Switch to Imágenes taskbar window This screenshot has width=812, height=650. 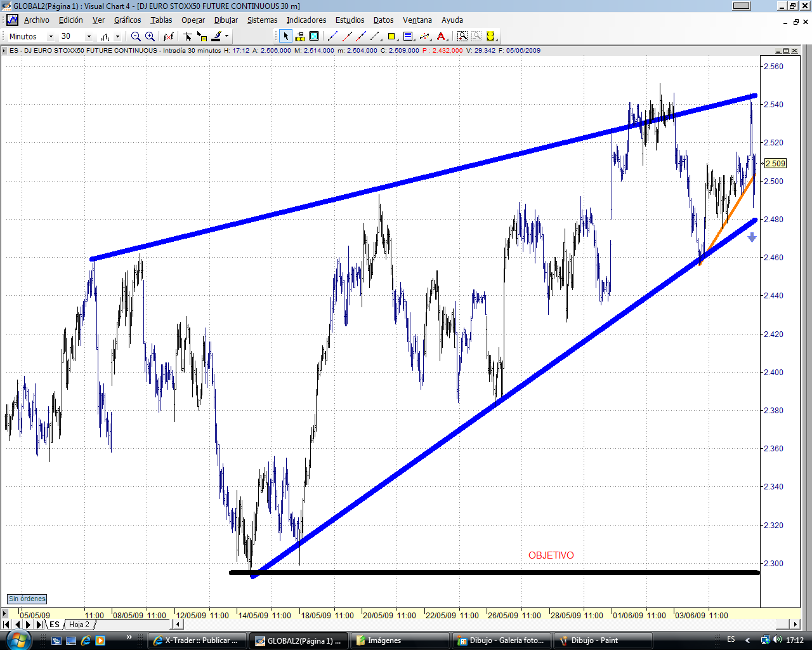400,640
